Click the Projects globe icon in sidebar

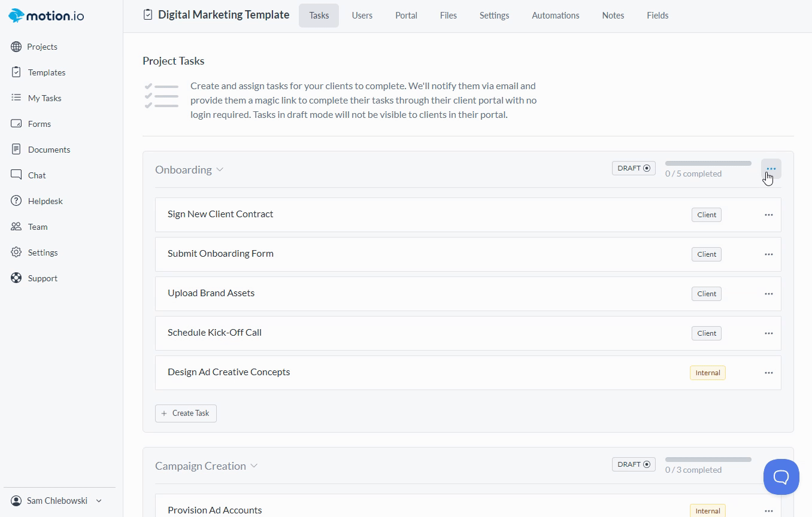[x=16, y=47]
